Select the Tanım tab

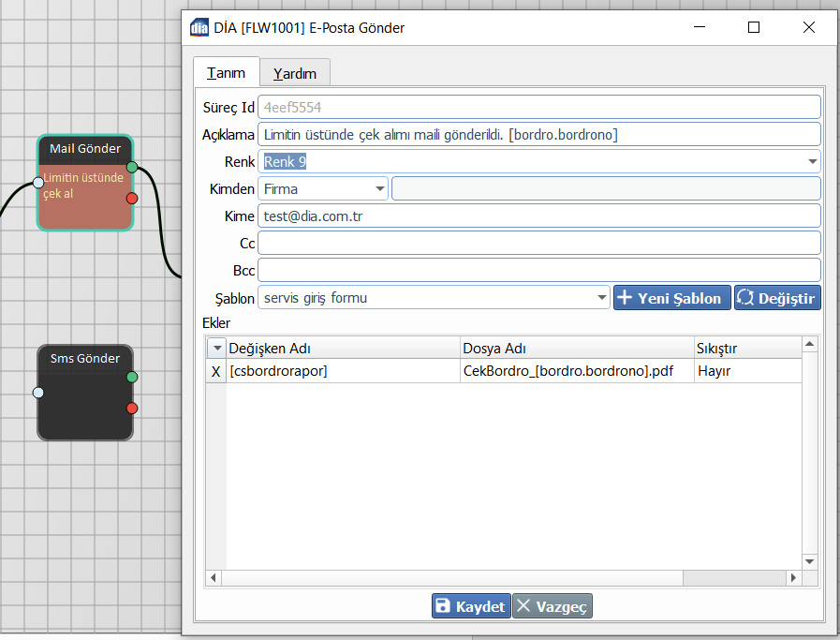tap(226, 73)
